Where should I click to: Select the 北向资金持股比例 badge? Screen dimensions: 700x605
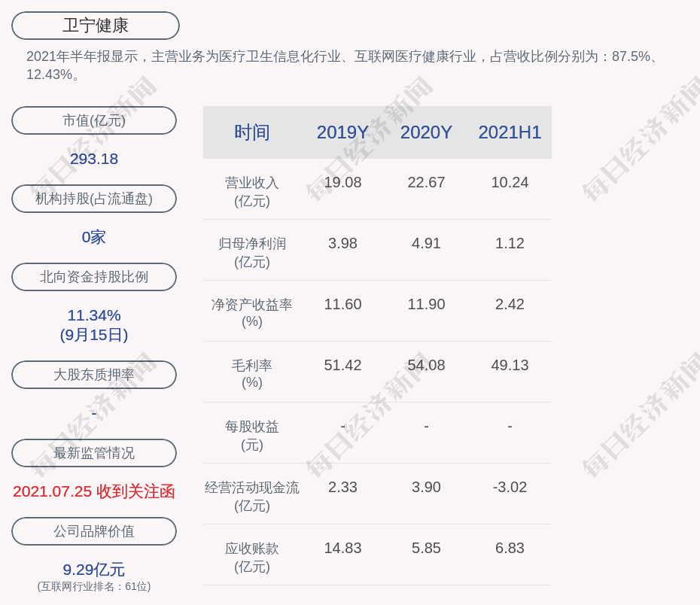(93, 276)
